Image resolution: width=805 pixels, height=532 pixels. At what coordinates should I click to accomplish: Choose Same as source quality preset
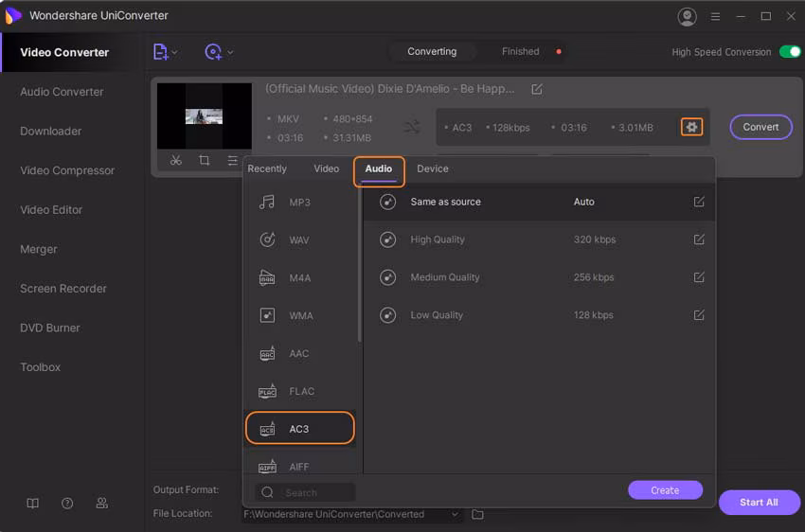pos(539,202)
